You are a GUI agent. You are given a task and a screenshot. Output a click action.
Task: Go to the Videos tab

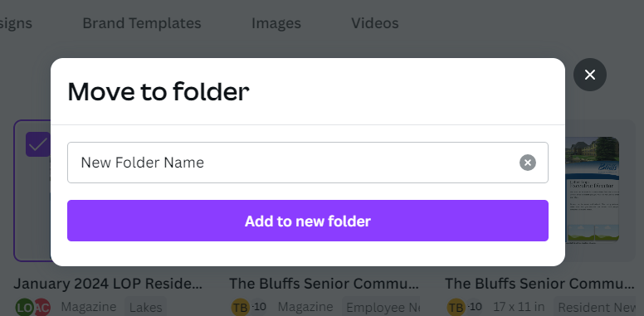pyautogui.click(x=374, y=23)
